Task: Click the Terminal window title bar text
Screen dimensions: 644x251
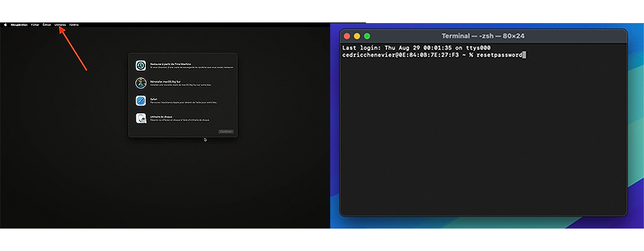Action: (483, 36)
